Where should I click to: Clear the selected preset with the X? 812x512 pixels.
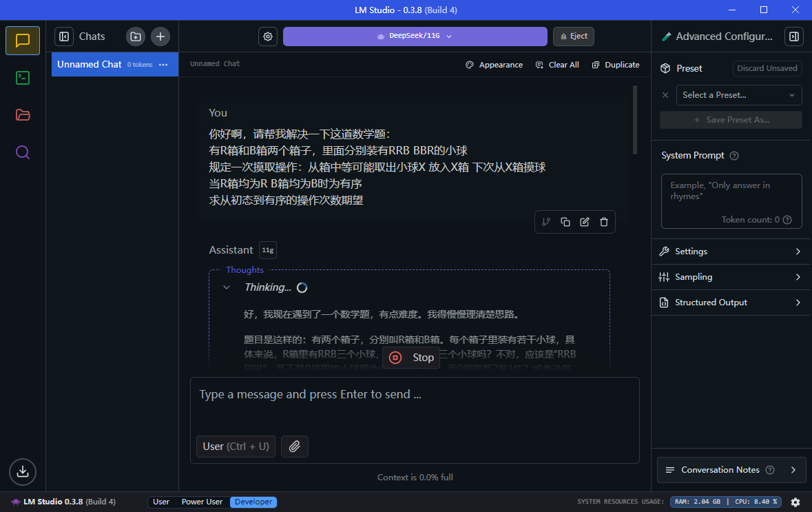tap(665, 95)
